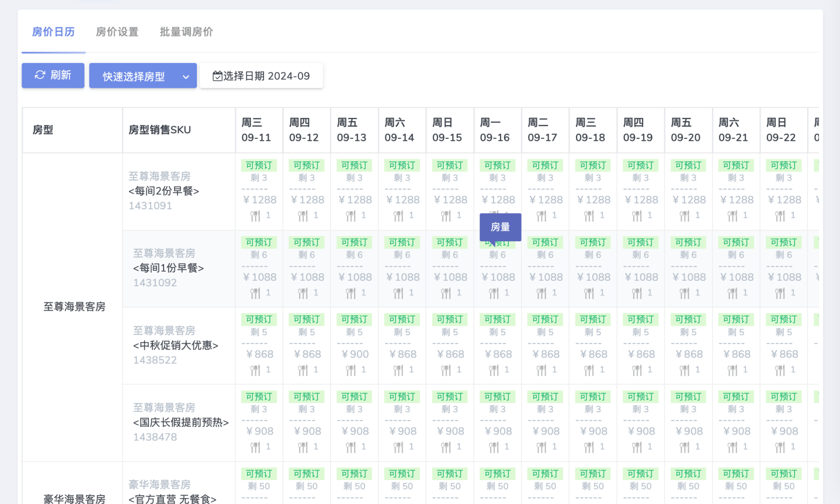Screen dimensions: 840x504
Task: Click meal icon for SKU 1431092 on 09-21
Action: tap(732, 293)
